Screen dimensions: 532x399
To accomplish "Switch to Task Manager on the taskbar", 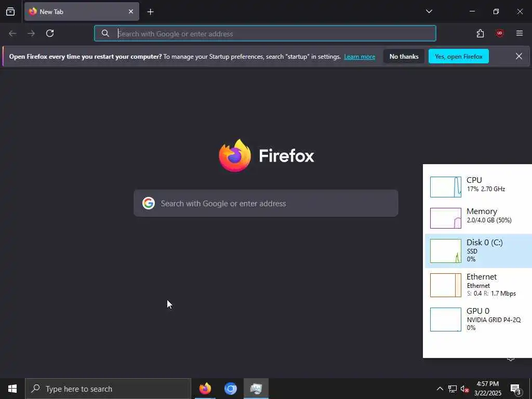I will click(x=256, y=389).
